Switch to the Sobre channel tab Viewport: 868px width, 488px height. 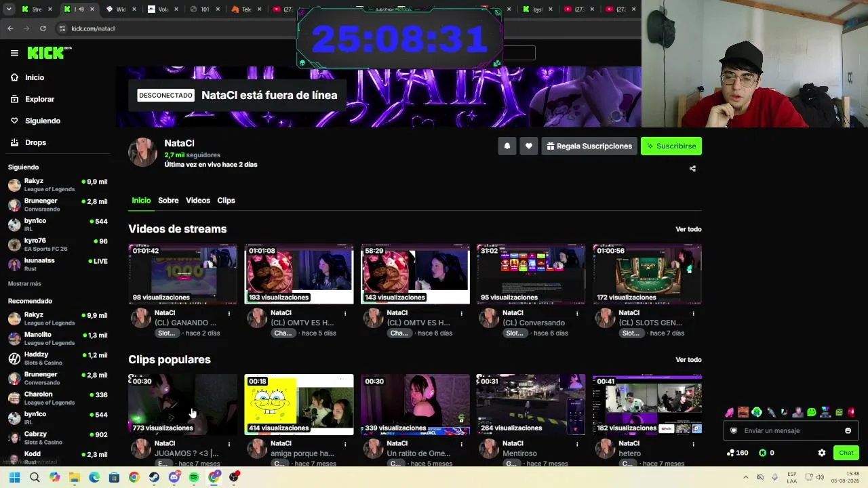[168, 201]
